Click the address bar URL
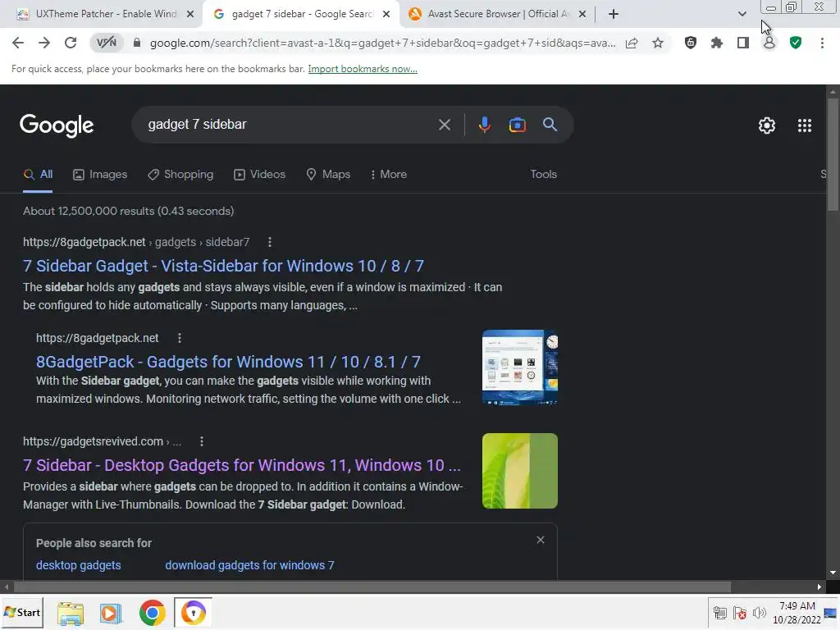The width and height of the screenshot is (840, 630). tap(382, 43)
